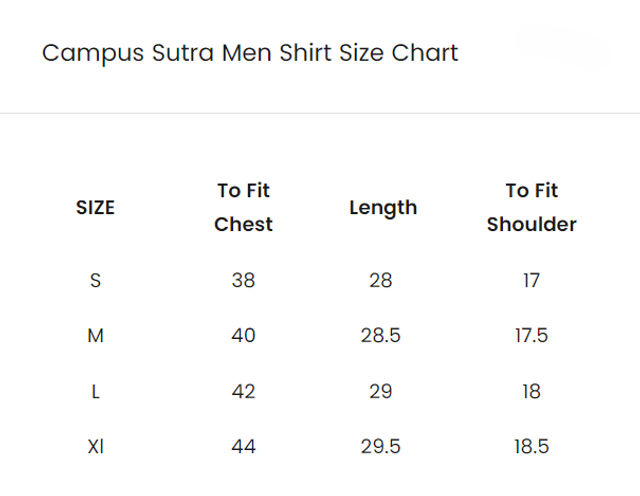Click length value 29.5 in Xl row
640x496 pixels.
point(380,446)
